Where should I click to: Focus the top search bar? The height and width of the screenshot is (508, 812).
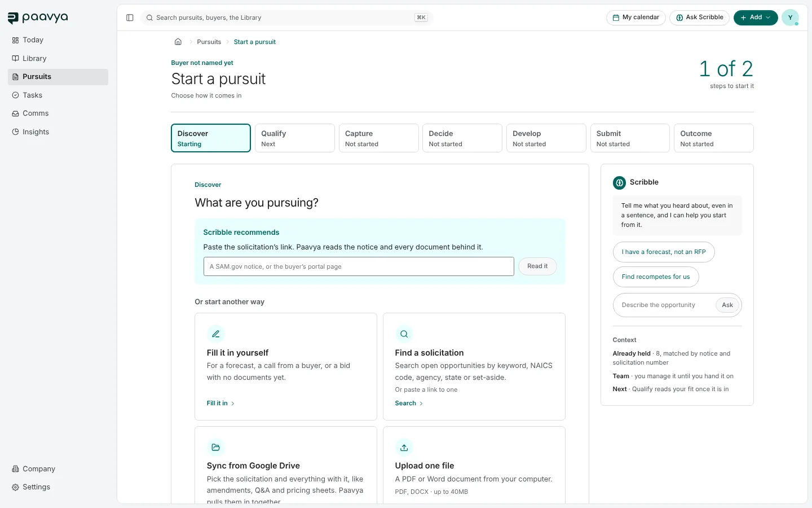coord(286,17)
